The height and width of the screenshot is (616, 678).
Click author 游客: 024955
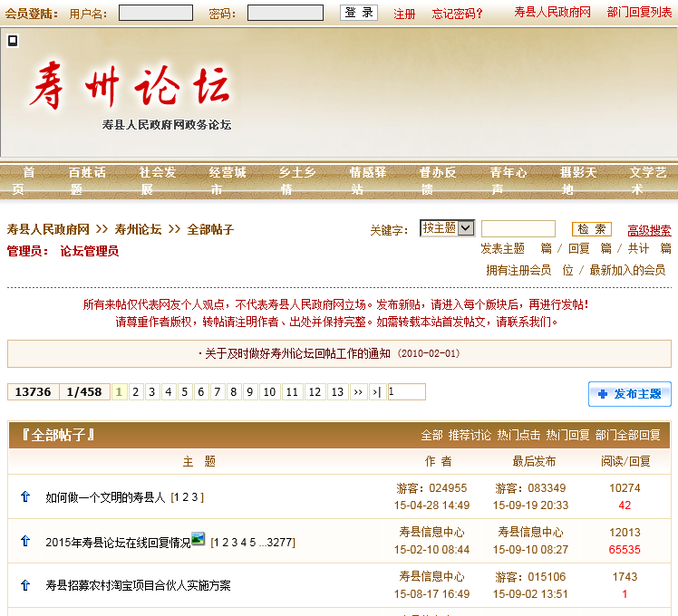pyautogui.click(x=431, y=488)
